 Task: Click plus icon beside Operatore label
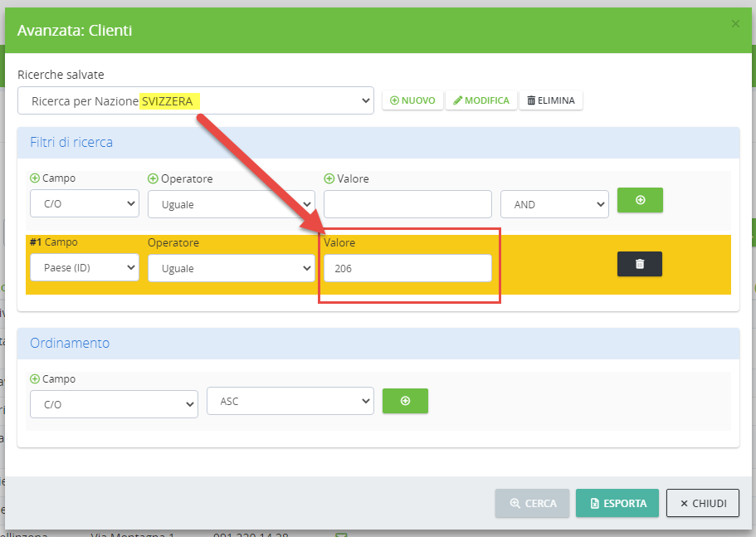point(153,178)
